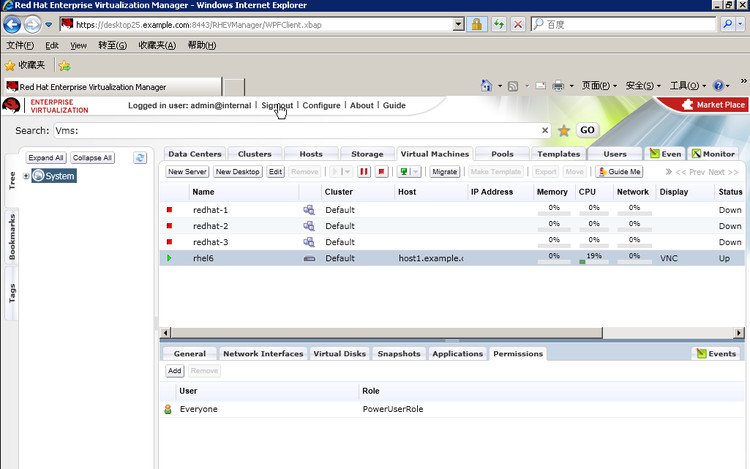
Task: Click the About link
Action: [x=362, y=106]
